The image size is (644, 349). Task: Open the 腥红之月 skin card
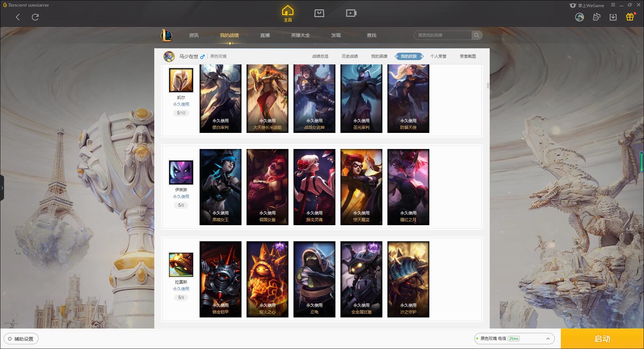tap(408, 187)
